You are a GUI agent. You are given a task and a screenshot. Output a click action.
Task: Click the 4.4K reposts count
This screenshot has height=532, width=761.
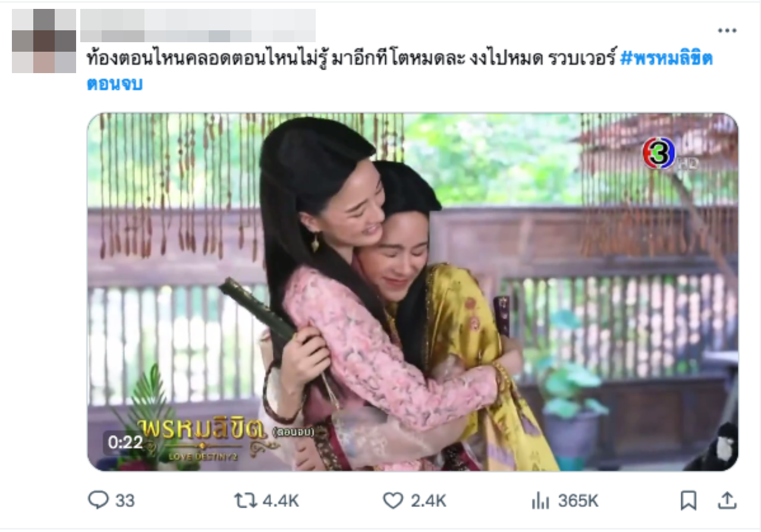point(281,500)
